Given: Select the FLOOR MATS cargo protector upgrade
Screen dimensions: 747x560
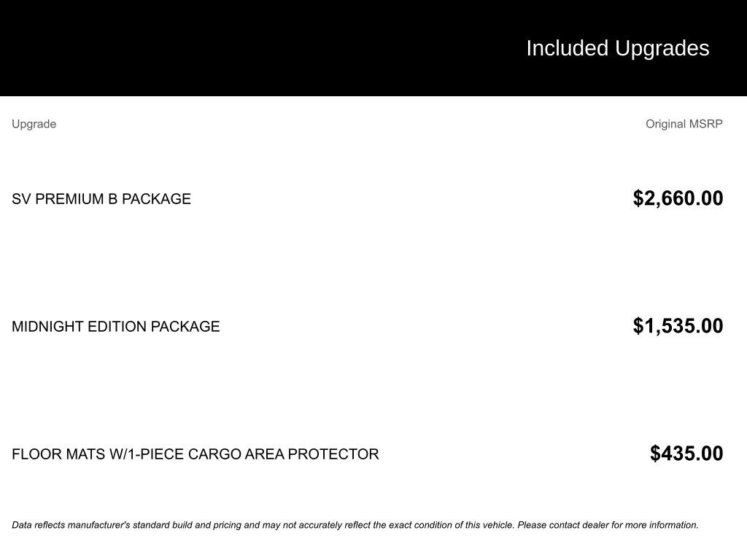Looking at the screenshot, I should point(195,454).
